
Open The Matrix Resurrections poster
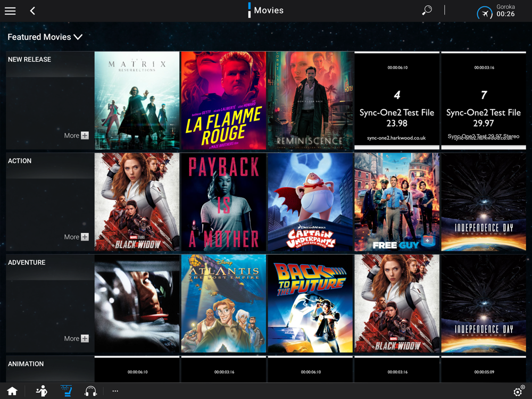(137, 101)
